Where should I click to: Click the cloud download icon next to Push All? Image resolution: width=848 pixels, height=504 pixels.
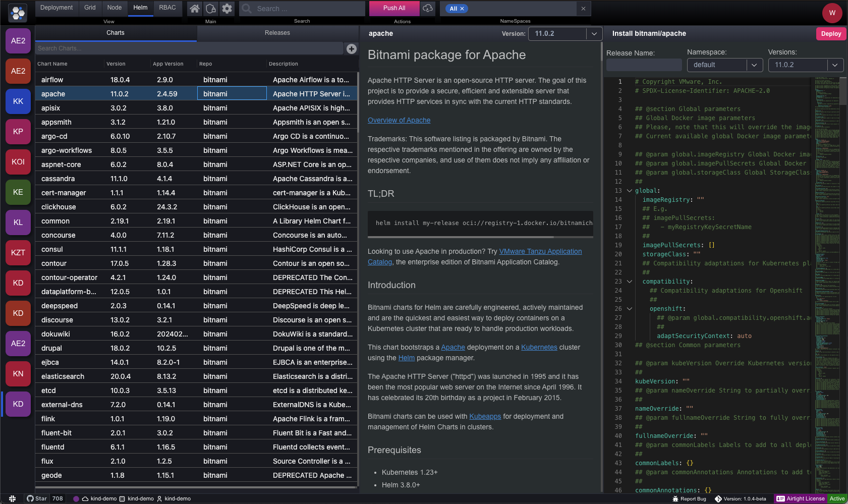pyautogui.click(x=428, y=9)
